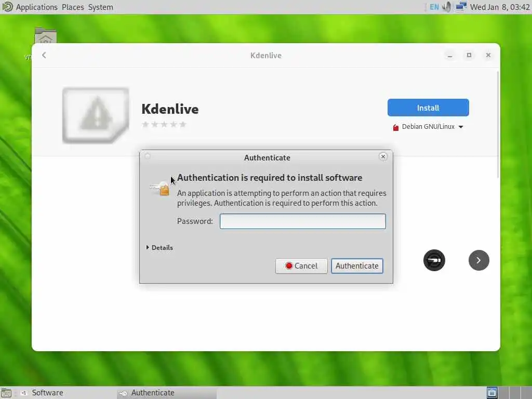This screenshot has height=399, width=532.
Task: Close the Authenticate dialog with X
Action: 383,156
